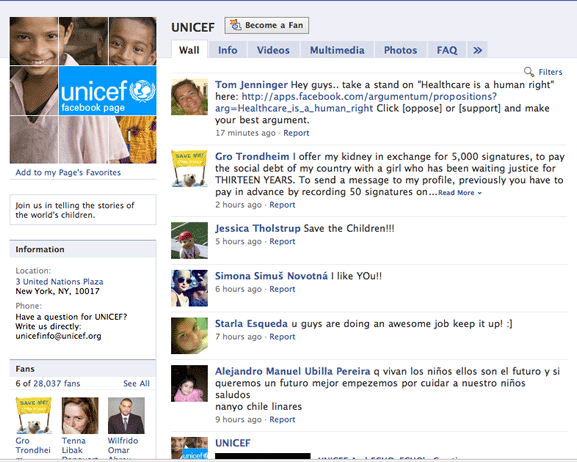Report the post from 5 hours ago
Viewport: 577px width, 462px height.
pyautogui.click(x=282, y=241)
